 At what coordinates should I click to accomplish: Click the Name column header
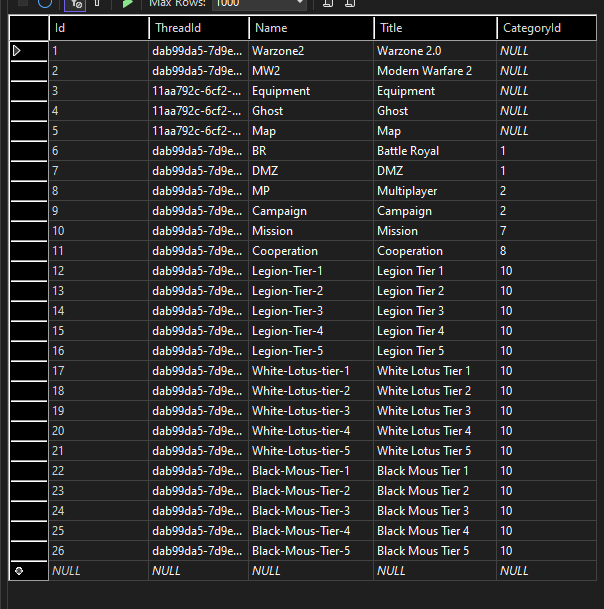tap(312, 28)
